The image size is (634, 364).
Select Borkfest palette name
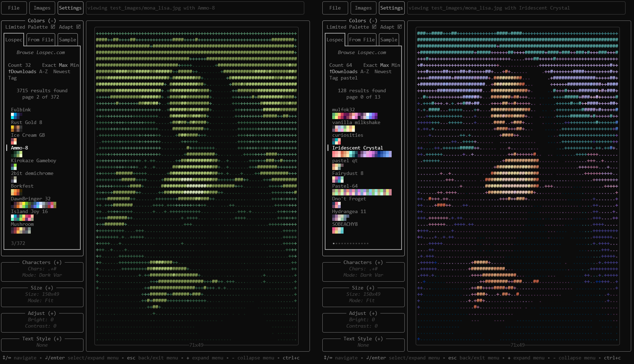(x=22, y=186)
